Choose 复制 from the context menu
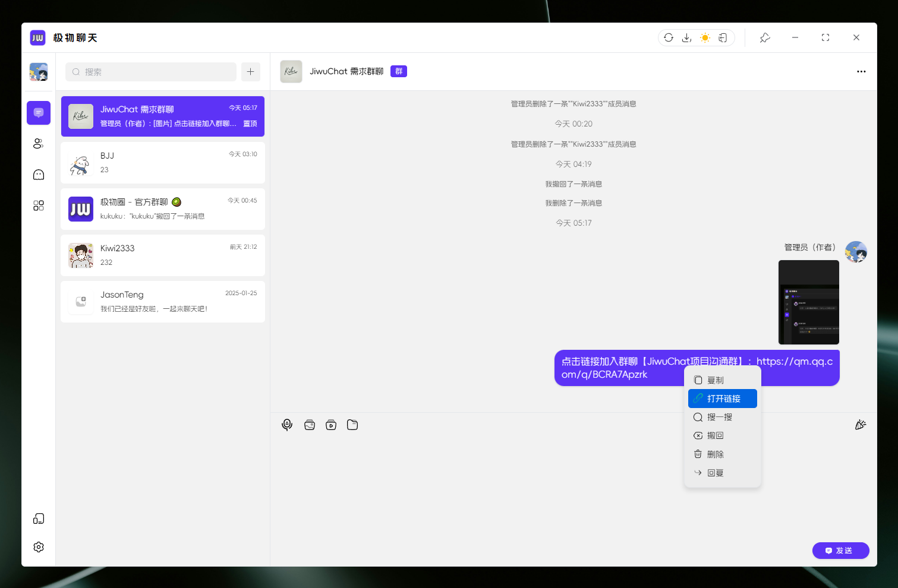The width and height of the screenshot is (898, 588). coord(715,380)
